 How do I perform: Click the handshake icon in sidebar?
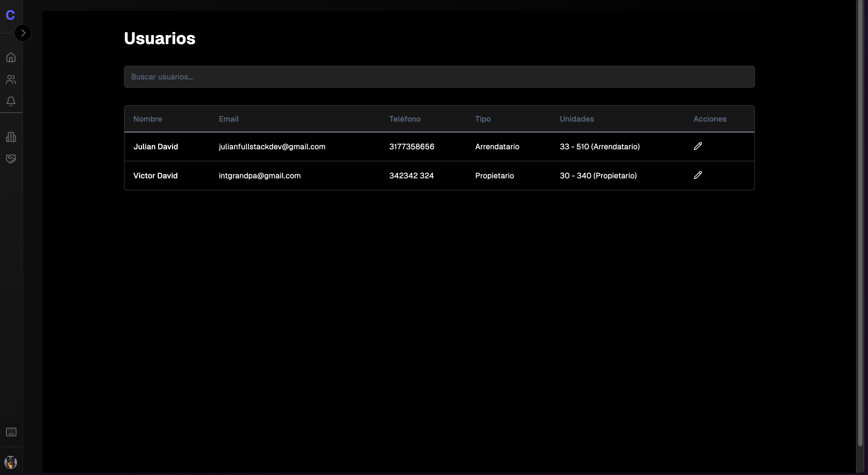(x=11, y=159)
